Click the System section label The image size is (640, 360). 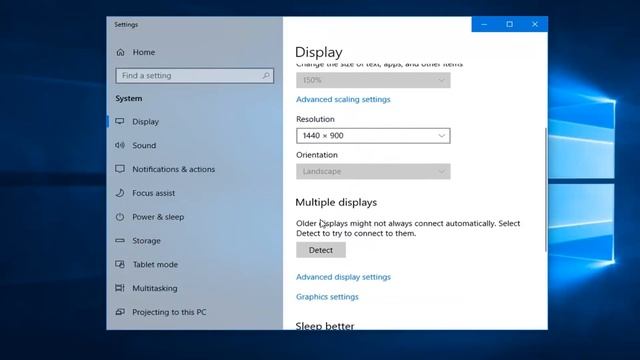pos(129,98)
